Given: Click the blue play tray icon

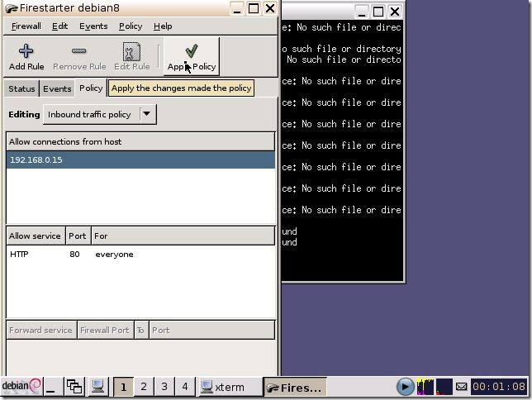Looking at the screenshot, I should tap(405, 387).
